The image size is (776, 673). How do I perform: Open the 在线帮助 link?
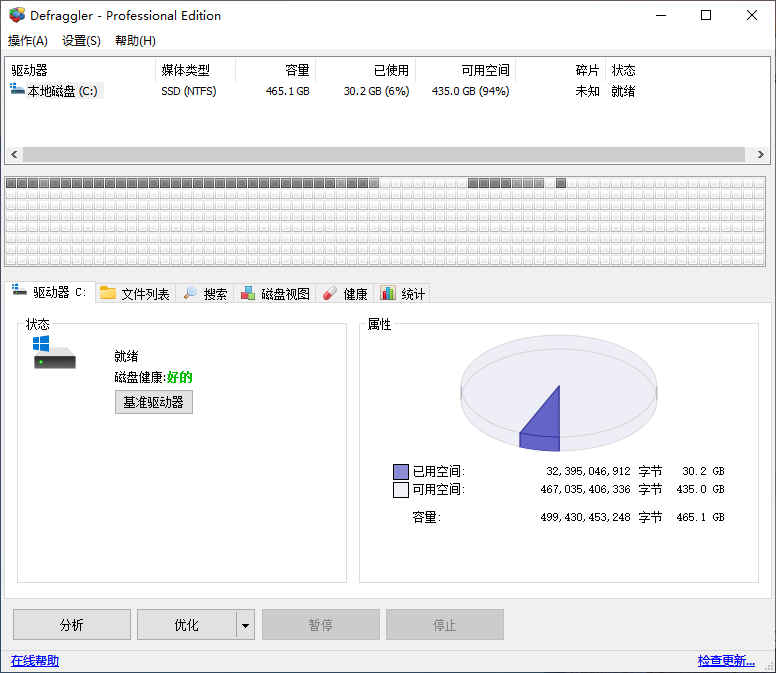pyautogui.click(x=35, y=661)
